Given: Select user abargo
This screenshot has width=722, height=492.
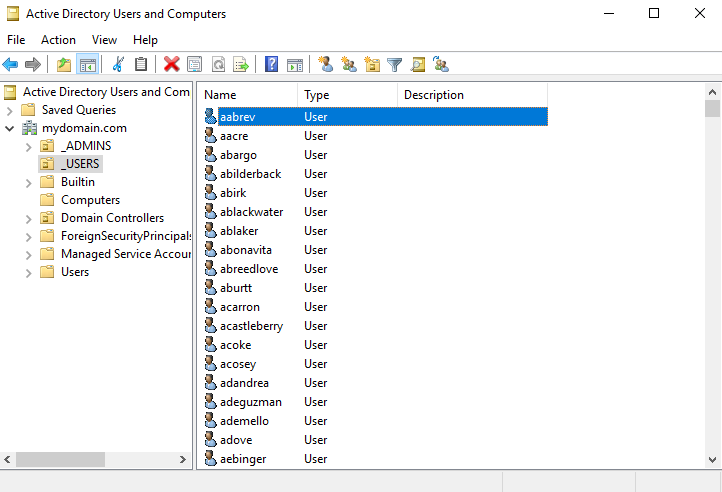Looking at the screenshot, I should [238, 155].
